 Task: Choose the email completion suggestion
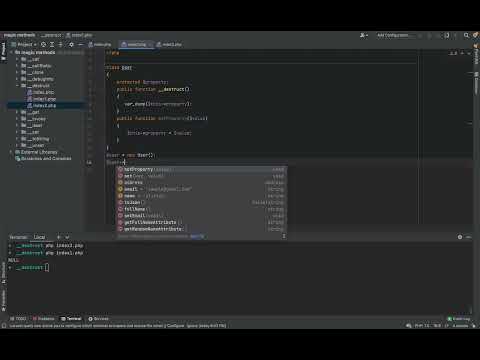pyautogui.click(x=202, y=189)
